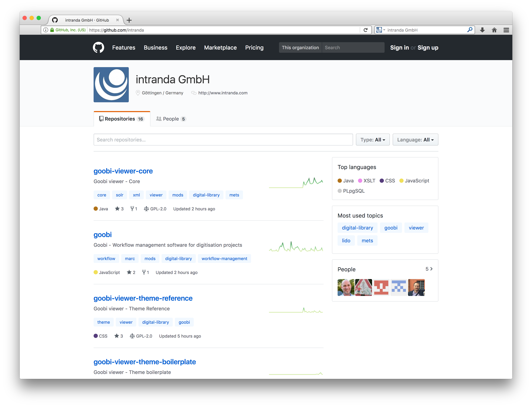This screenshot has height=407, width=532.
Task: Open the blue pixel identicon avatar
Action: tap(399, 287)
